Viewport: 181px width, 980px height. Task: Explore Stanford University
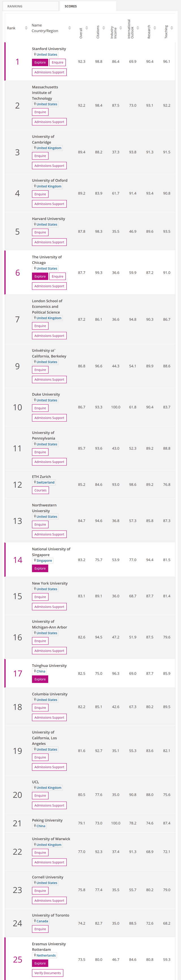click(x=40, y=62)
